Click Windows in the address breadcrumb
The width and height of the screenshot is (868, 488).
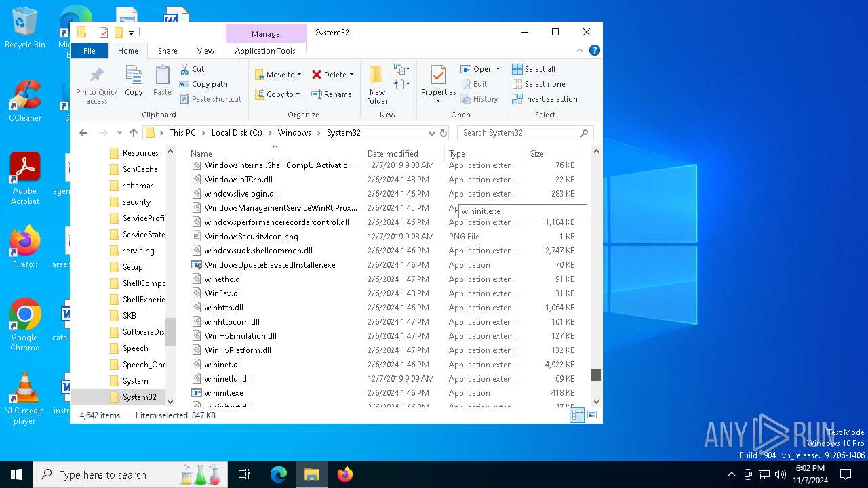(294, 133)
